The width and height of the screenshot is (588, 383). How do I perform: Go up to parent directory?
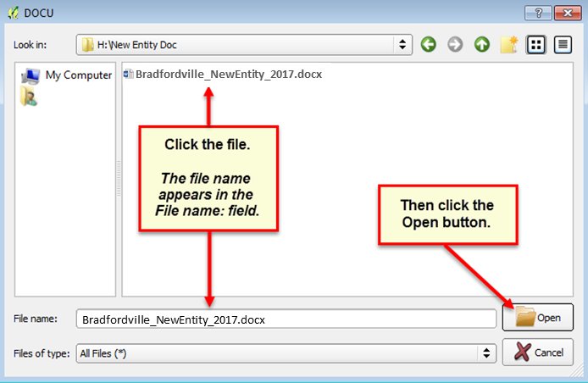[482, 45]
